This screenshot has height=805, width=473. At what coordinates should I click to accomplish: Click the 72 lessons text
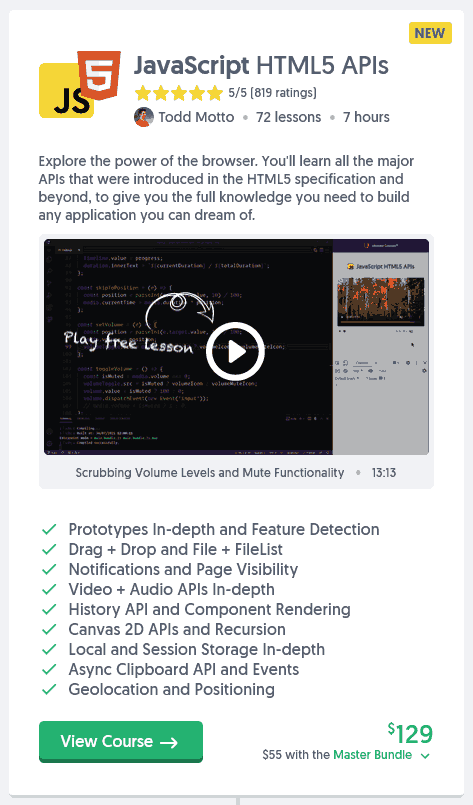(289, 117)
